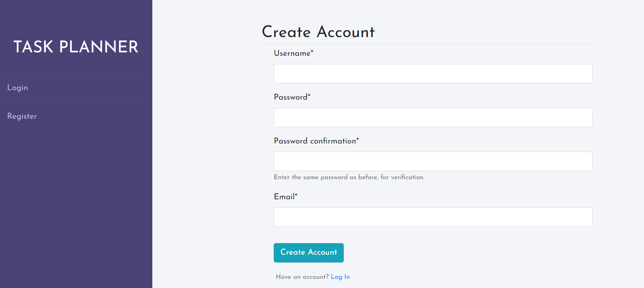Viewport: 644px width, 288px height.
Task: Focus the Password input field
Action: (433, 117)
